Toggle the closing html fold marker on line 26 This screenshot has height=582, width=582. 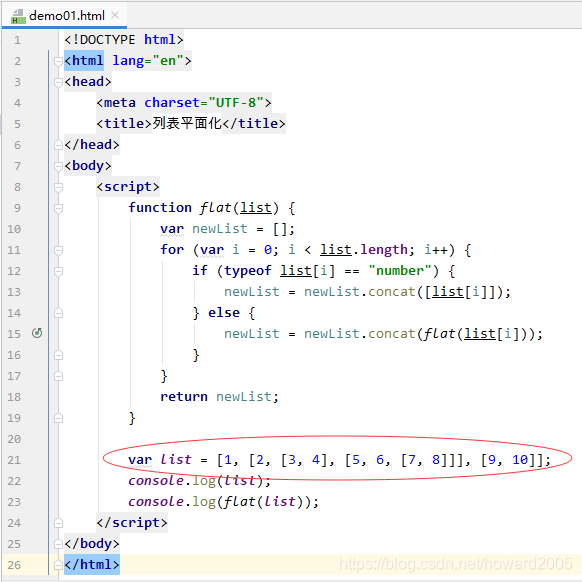tap(58, 565)
